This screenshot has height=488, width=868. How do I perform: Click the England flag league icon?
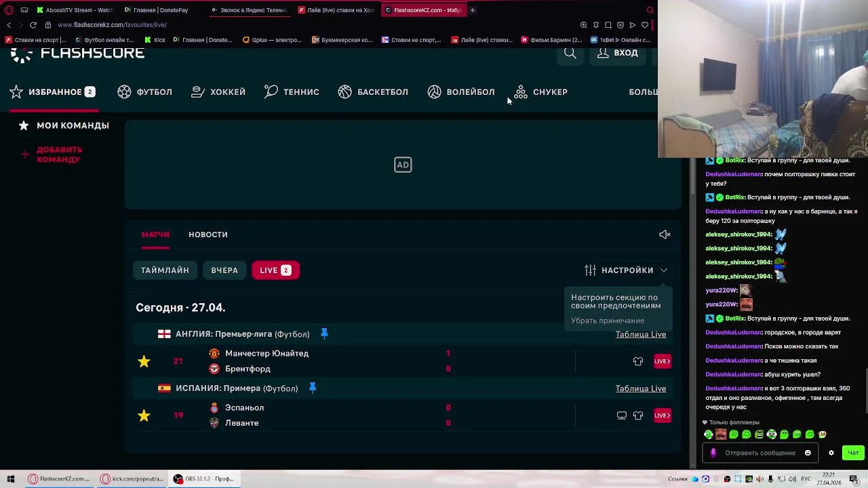(164, 334)
